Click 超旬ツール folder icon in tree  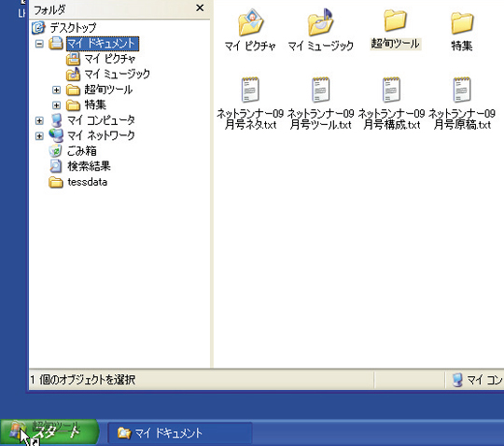tap(73, 90)
